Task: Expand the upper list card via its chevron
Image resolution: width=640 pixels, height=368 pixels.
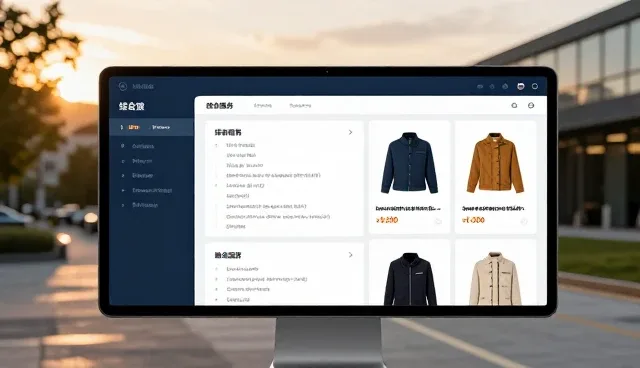Action: pyautogui.click(x=350, y=132)
